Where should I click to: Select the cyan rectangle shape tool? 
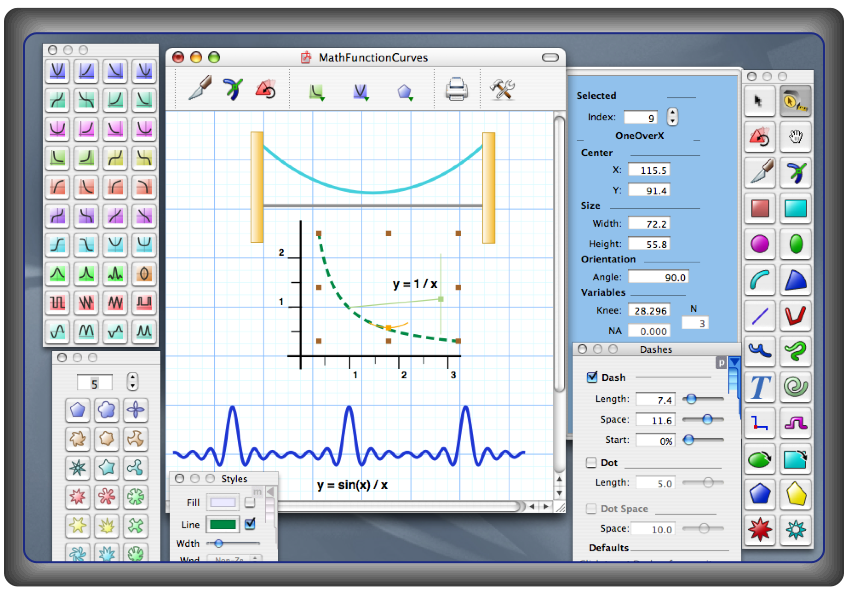(x=795, y=208)
